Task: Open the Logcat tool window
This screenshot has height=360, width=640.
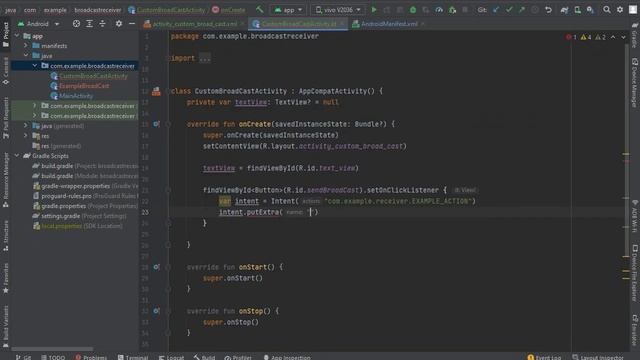Action: [171, 357]
